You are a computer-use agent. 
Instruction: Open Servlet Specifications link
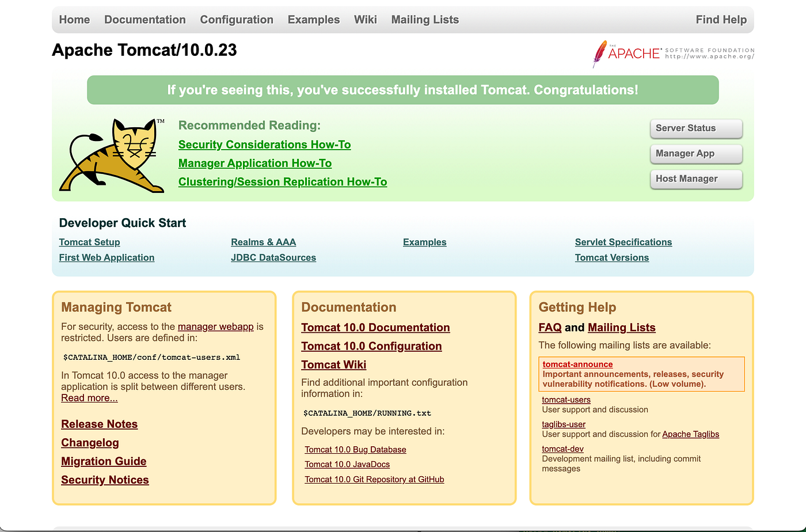click(623, 242)
